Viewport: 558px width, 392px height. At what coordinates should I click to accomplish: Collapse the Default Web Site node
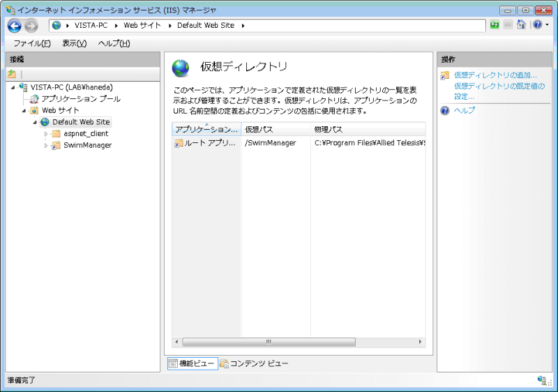[x=35, y=122]
